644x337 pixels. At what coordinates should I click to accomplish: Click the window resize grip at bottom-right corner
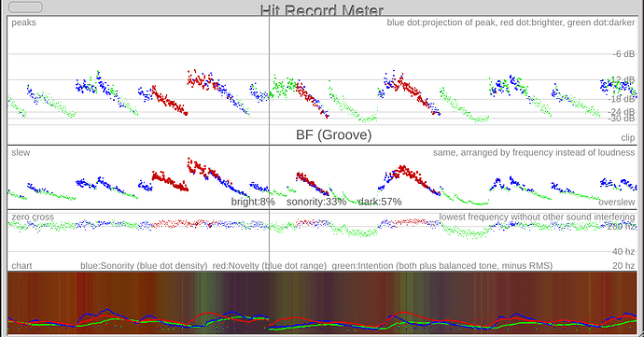pos(640,333)
